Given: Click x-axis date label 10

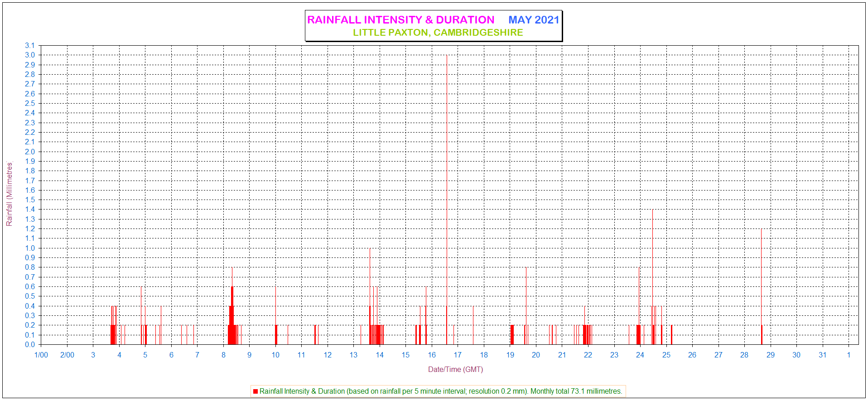Looking at the screenshot, I should click(x=275, y=355).
